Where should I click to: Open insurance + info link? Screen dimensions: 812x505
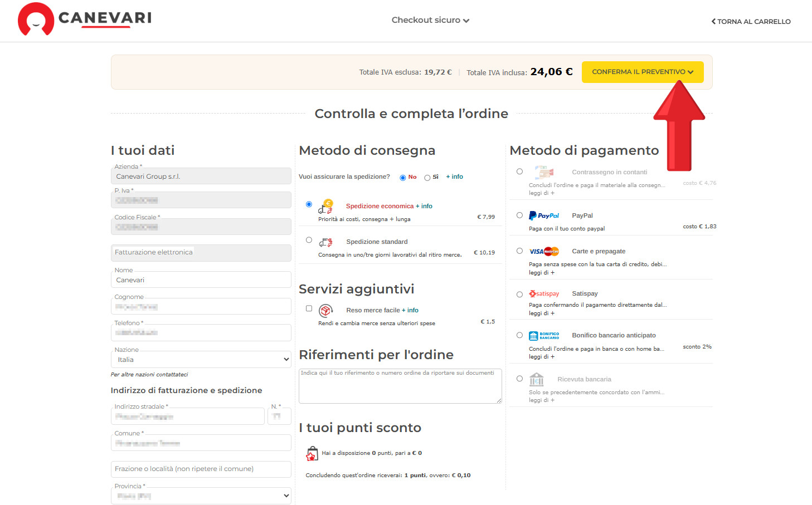point(454,176)
